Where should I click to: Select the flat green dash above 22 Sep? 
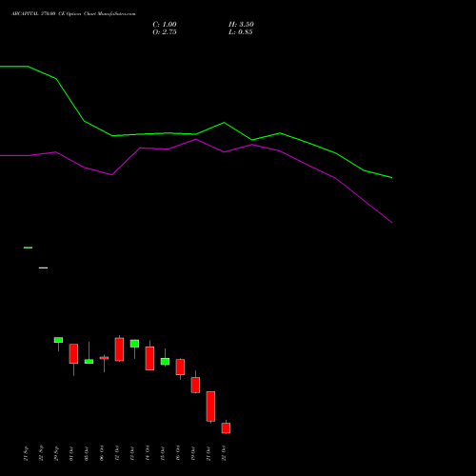[x=43, y=268]
